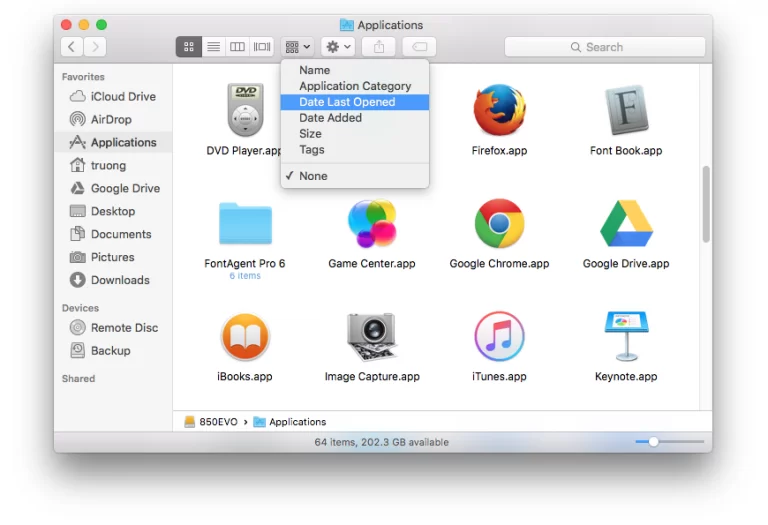Click the Shared section header

[x=78, y=379]
